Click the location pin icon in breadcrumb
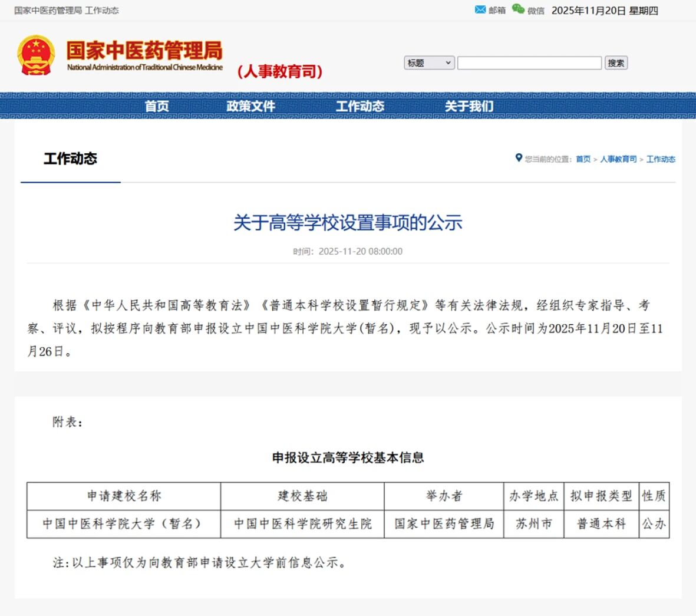The height and width of the screenshot is (616, 696). pyautogui.click(x=519, y=158)
